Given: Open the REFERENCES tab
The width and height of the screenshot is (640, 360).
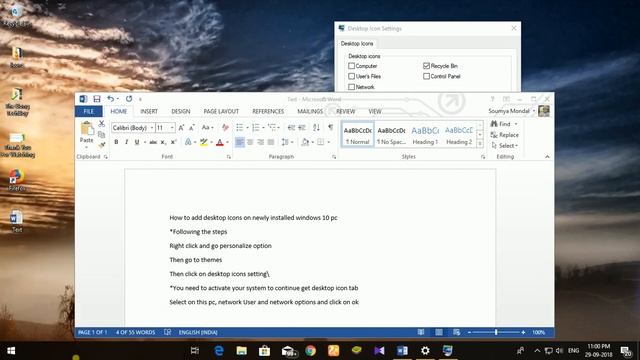Looking at the screenshot, I should pyautogui.click(x=268, y=111).
